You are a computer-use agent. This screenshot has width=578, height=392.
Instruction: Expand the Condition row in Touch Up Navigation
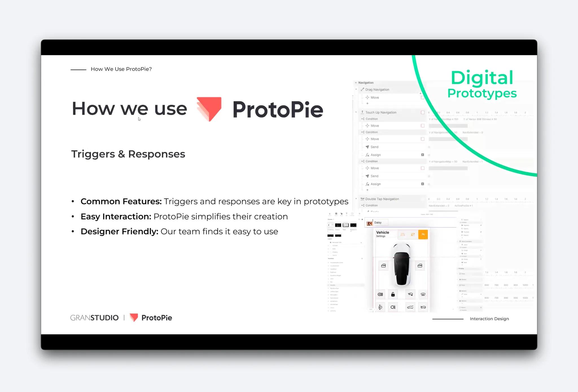(359, 119)
